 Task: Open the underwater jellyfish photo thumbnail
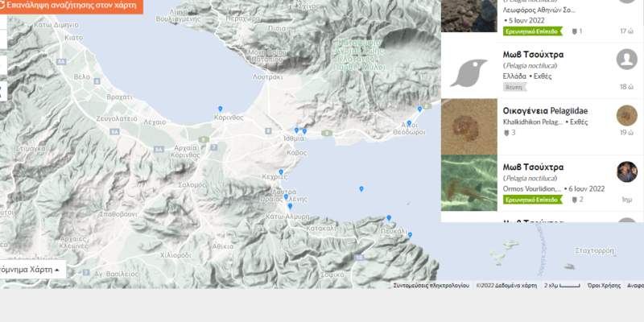(469, 184)
